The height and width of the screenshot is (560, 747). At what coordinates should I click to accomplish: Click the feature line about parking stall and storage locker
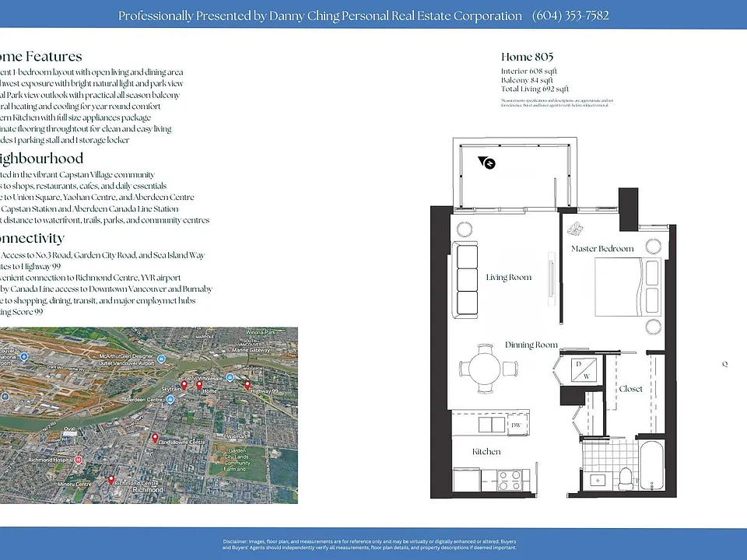pos(65,140)
